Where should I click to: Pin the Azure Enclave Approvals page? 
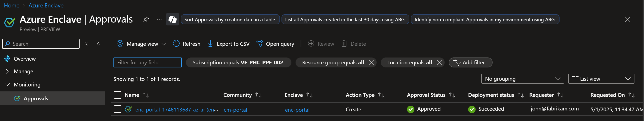pos(146,19)
